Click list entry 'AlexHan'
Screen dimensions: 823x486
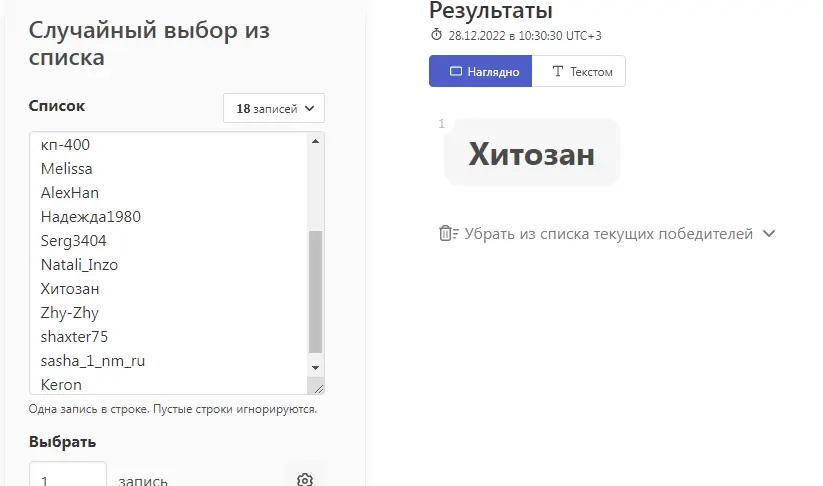tap(70, 193)
